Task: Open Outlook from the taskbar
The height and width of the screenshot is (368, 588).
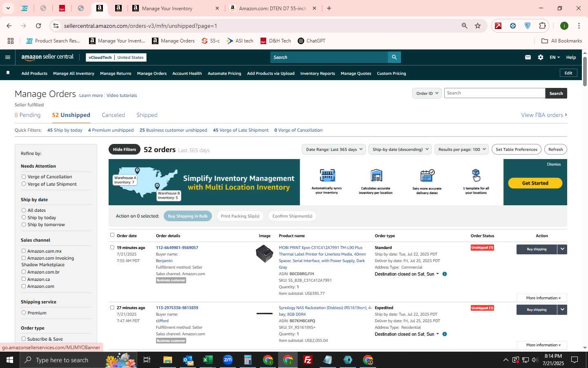Action: click(188, 360)
